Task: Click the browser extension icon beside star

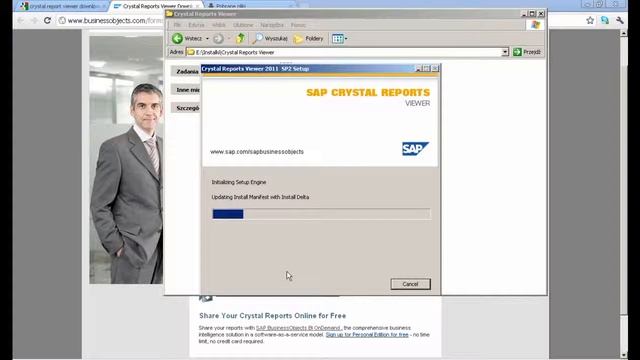Action: 605,20
